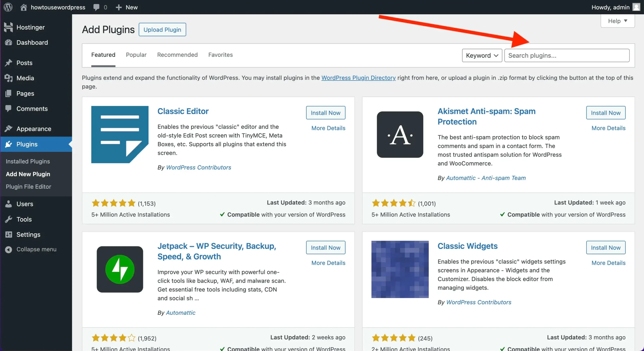The width and height of the screenshot is (644, 351).
Task: Click the plus icon next to New
Action: click(119, 7)
